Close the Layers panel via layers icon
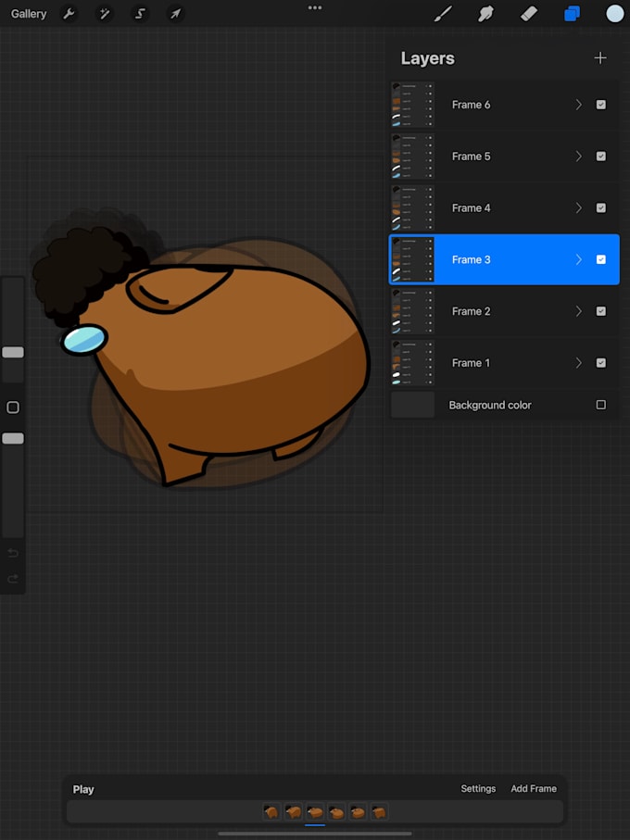The width and height of the screenshot is (630, 840). (x=572, y=14)
